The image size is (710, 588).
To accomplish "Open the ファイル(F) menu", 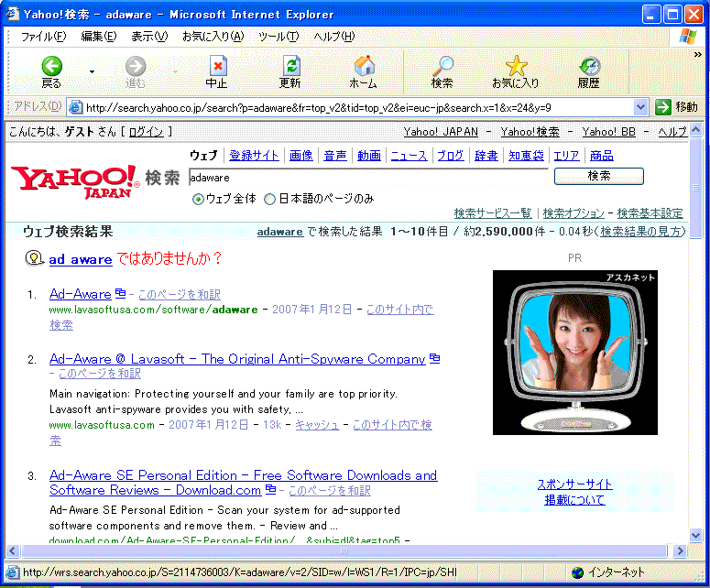I will point(43,37).
